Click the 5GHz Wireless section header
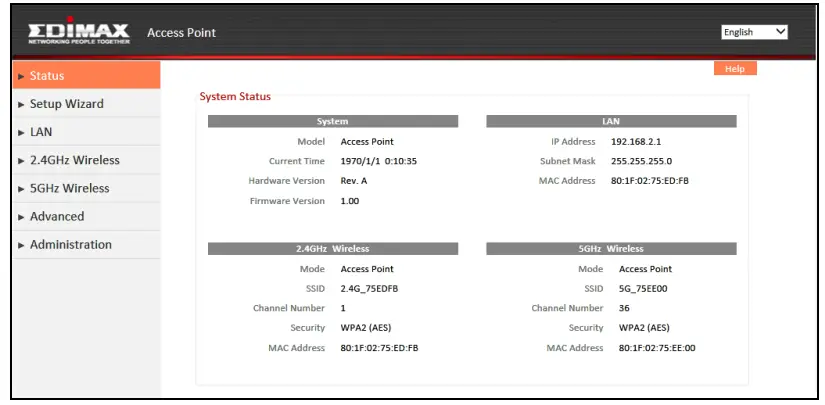 611,249
